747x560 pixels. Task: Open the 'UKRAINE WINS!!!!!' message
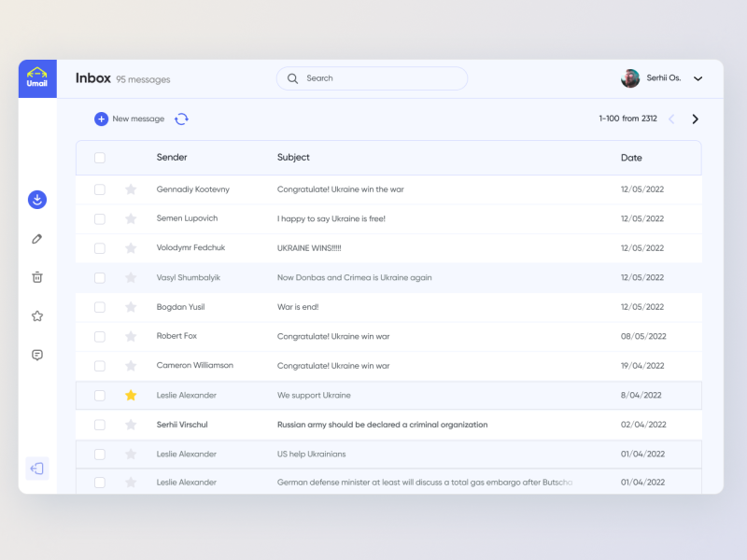coord(309,248)
